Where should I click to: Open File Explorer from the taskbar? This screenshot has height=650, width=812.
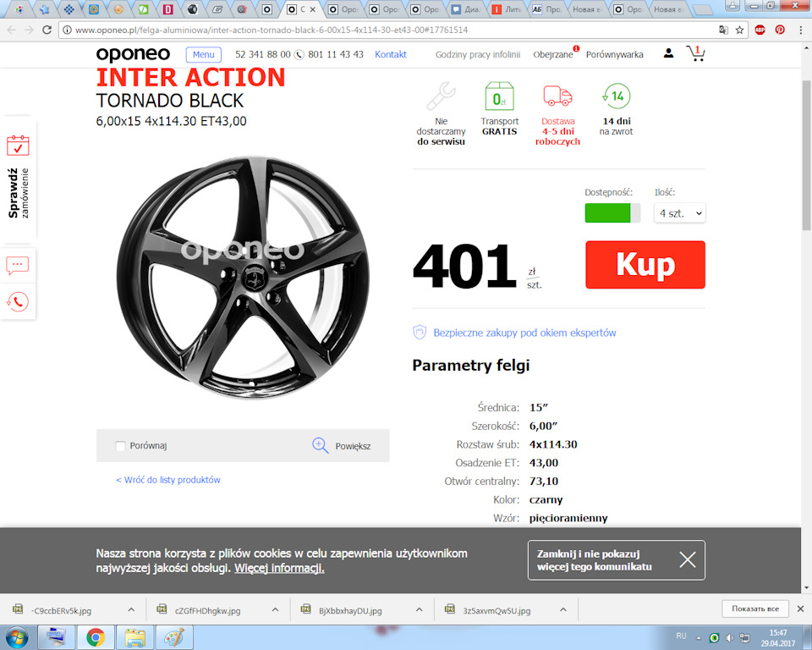pyautogui.click(x=134, y=637)
